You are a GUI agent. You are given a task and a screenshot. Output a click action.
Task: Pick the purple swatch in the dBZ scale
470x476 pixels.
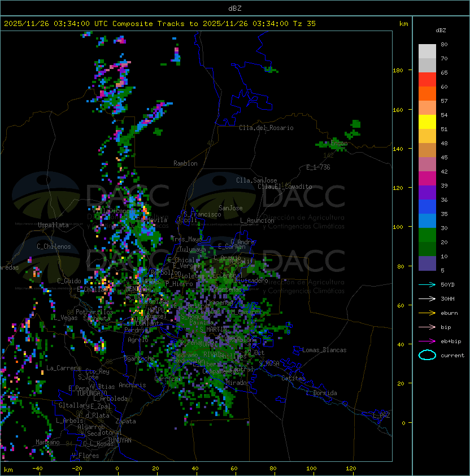[427, 192]
